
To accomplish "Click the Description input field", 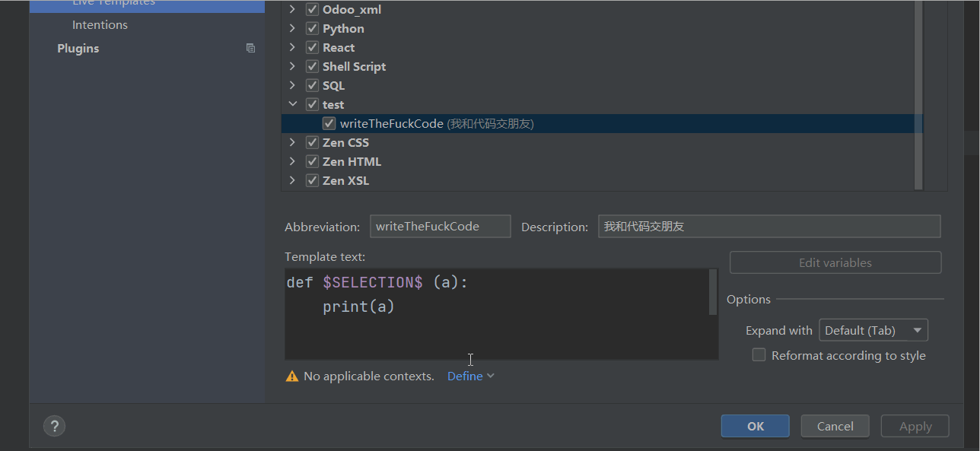I will click(x=769, y=226).
